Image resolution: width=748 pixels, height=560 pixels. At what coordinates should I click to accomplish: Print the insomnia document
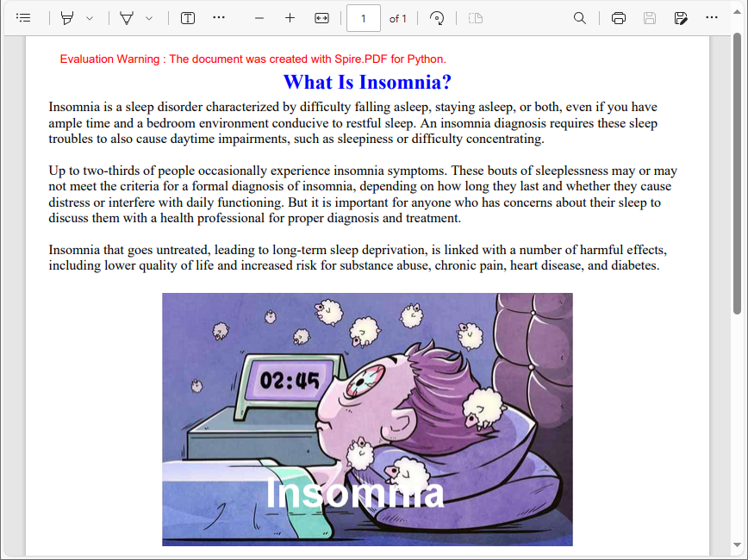pyautogui.click(x=619, y=17)
